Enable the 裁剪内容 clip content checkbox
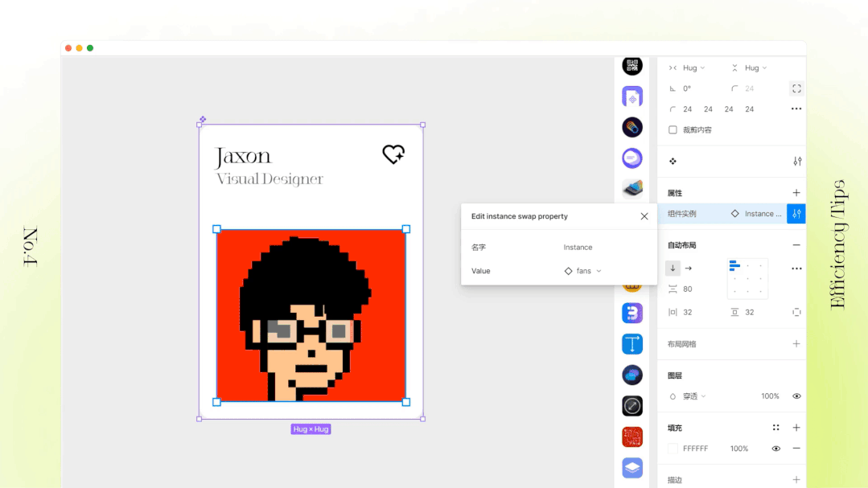Image resolution: width=868 pixels, height=488 pixels. (673, 130)
